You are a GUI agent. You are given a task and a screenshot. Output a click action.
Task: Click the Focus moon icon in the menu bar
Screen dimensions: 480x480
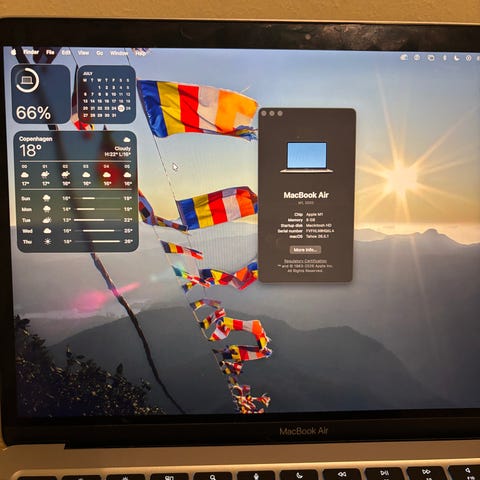pyautogui.click(x=456, y=58)
